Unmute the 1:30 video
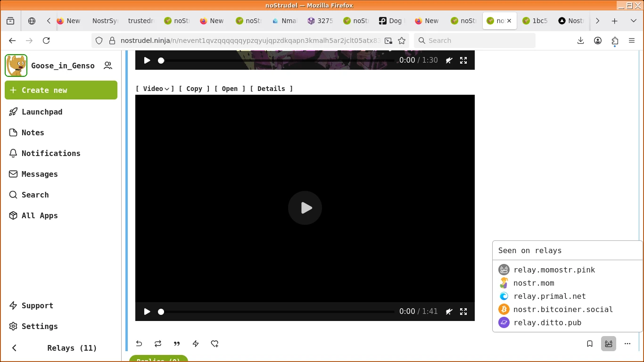The image size is (644, 362). tap(449, 60)
